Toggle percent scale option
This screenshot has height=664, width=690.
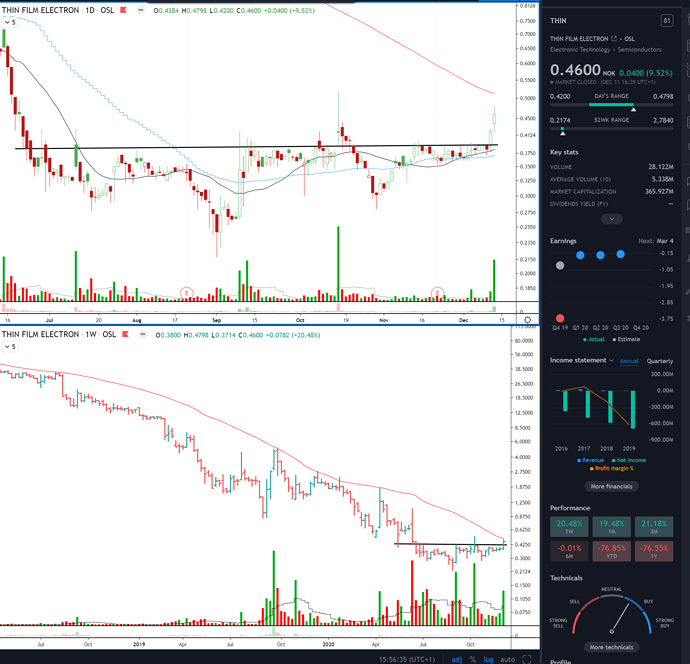click(473, 659)
